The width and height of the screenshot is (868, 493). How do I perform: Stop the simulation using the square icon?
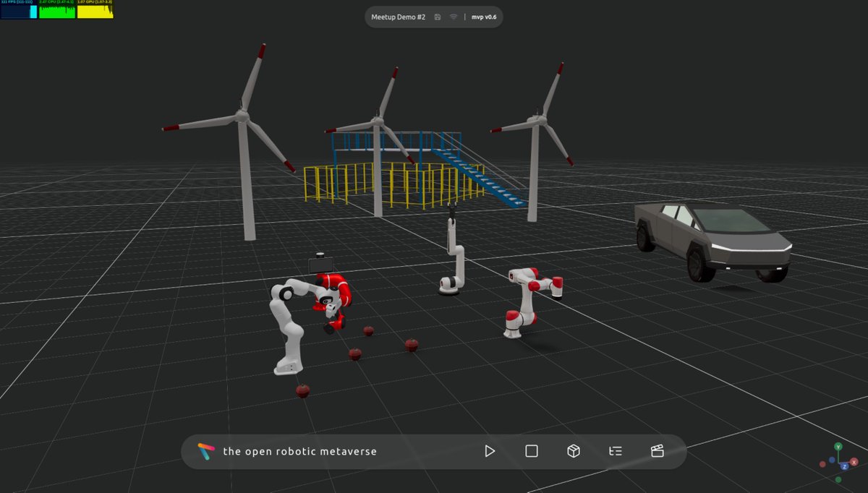(x=532, y=450)
